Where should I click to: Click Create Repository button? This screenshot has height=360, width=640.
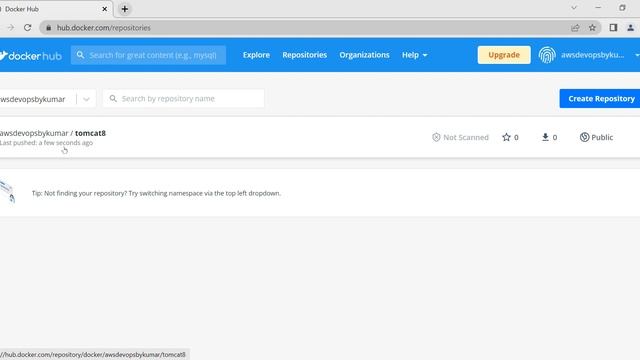tap(600, 98)
